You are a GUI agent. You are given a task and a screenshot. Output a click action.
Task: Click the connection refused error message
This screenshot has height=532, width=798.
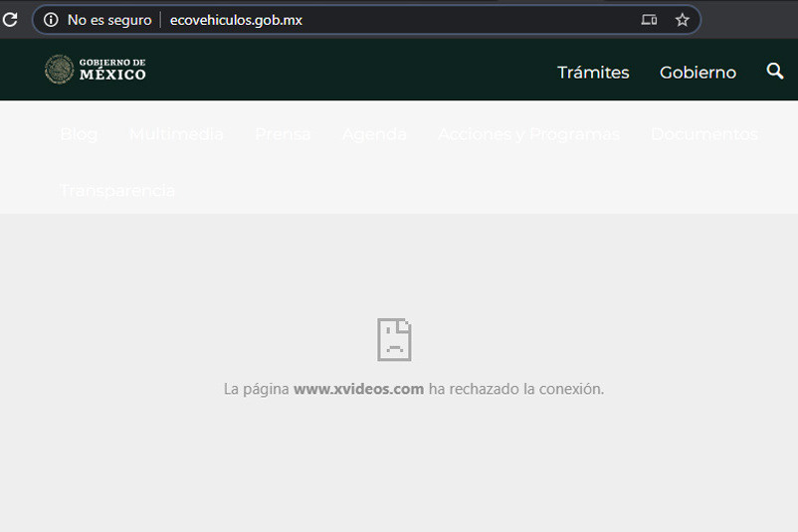pos(413,389)
